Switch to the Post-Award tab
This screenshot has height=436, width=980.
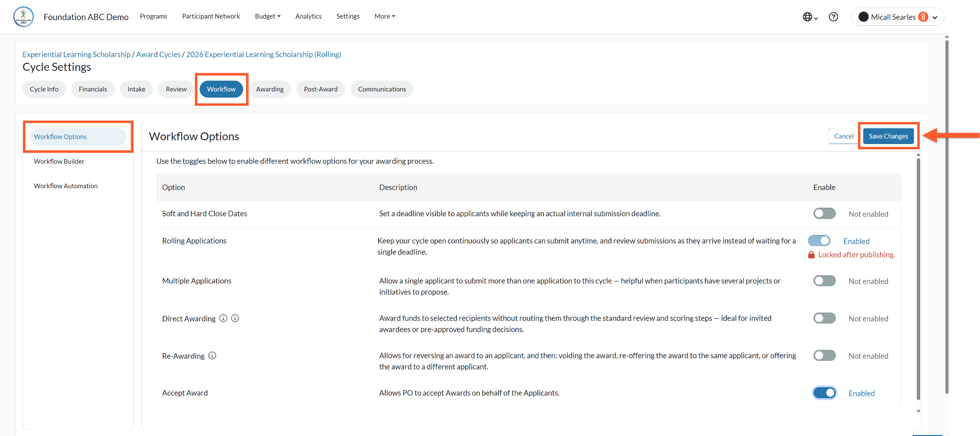[x=321, y=89]
